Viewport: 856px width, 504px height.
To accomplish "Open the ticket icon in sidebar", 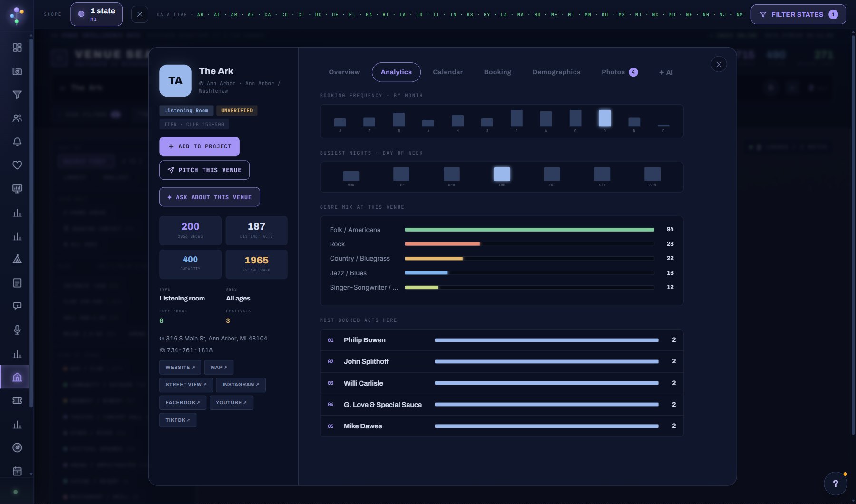I will (17, 401).
